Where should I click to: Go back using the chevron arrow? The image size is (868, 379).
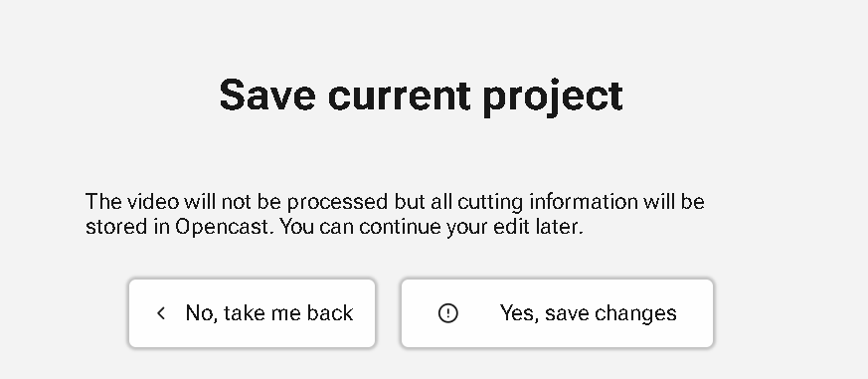pyautogui.click(x=161, y=313)
